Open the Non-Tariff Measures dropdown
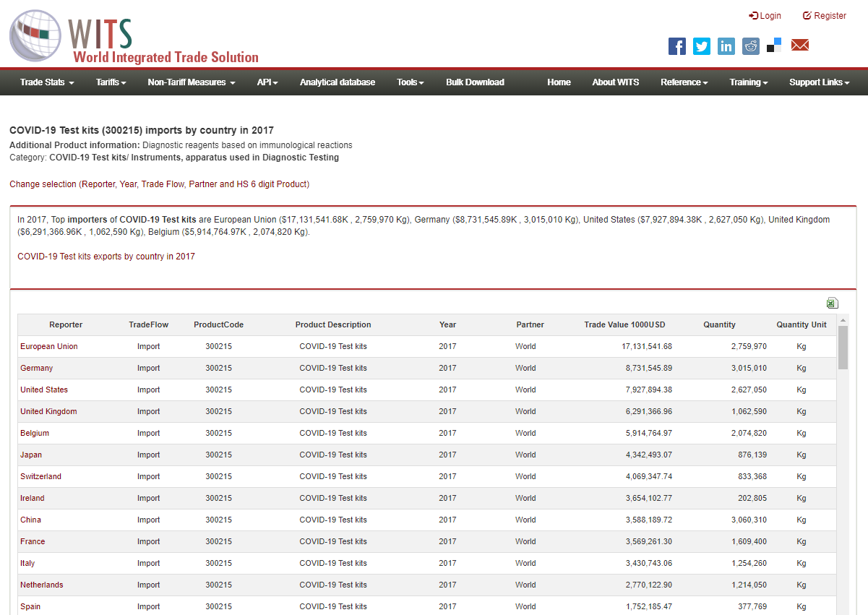The height and width of the screenshot is (615, 868). click(x=192, y=82)
